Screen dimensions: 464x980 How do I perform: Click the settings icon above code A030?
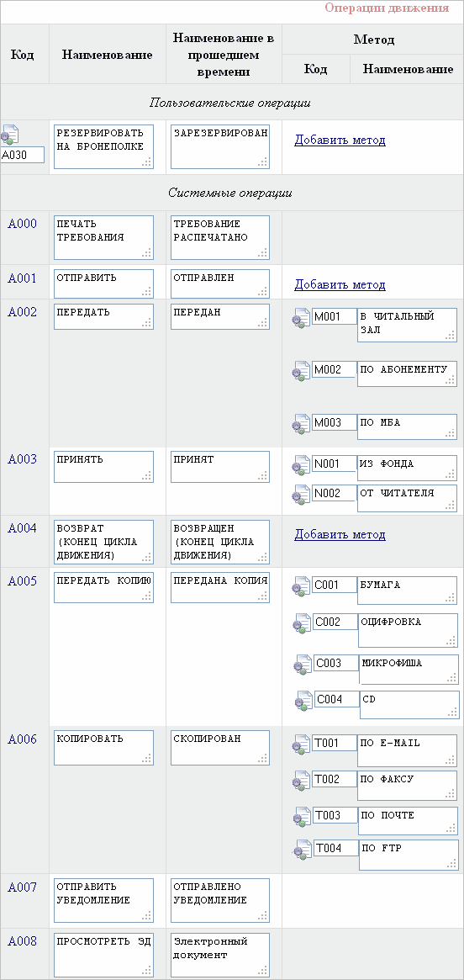coord(10,135)
